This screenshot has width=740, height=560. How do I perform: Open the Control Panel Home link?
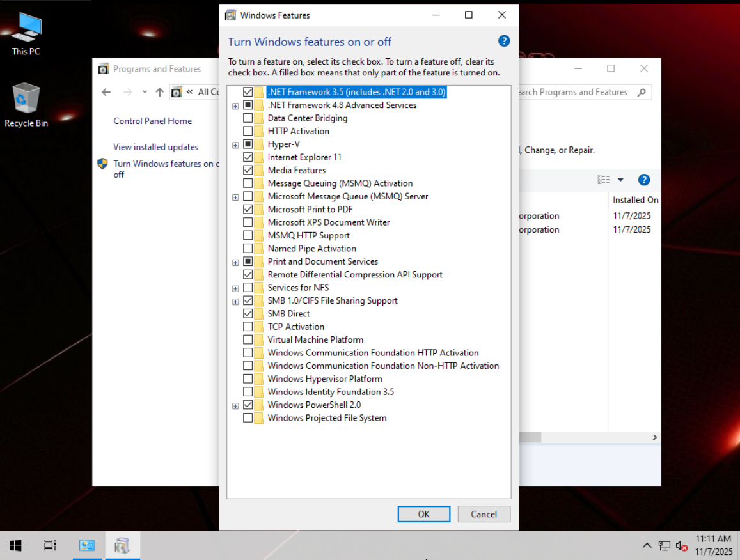point(152,121)
